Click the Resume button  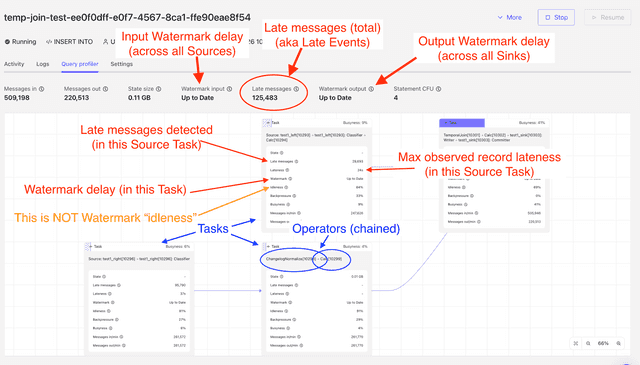(x=608, y=18)
